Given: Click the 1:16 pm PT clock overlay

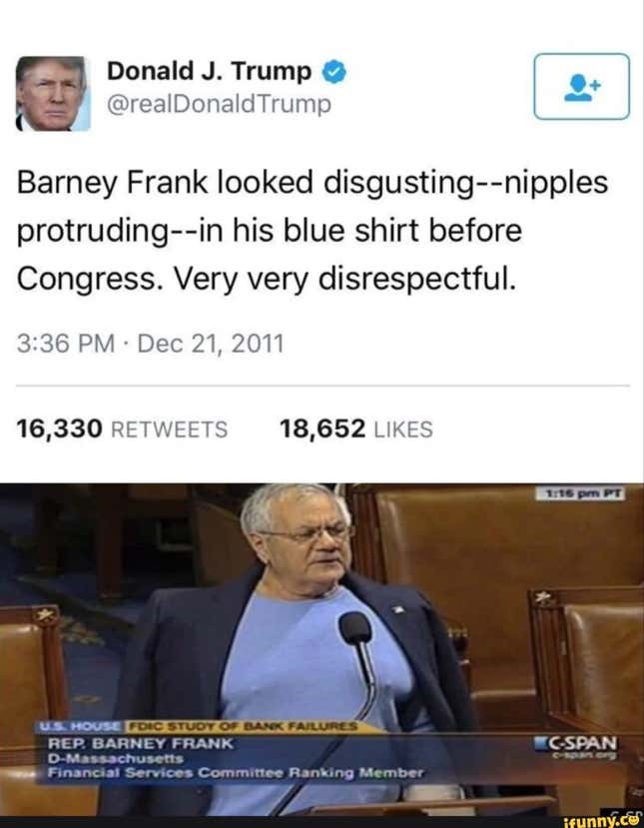Looking at the screenshot, I should pos(581,493).
